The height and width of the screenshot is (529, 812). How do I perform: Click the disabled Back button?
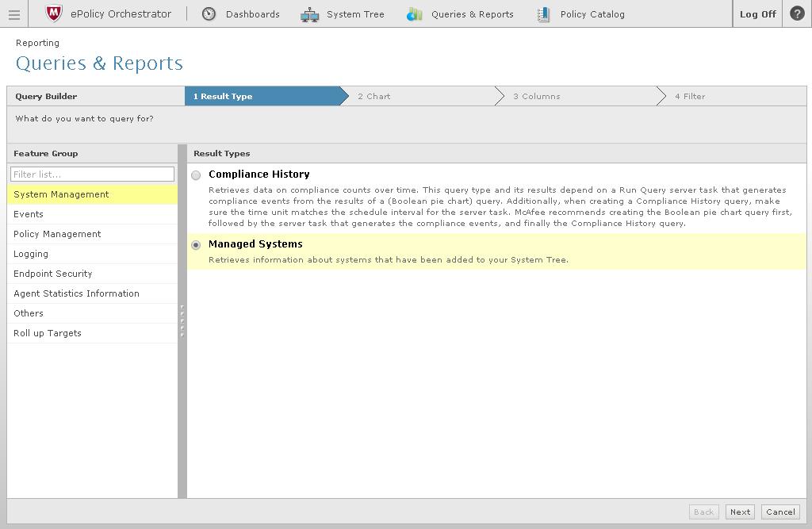point(704,512)
